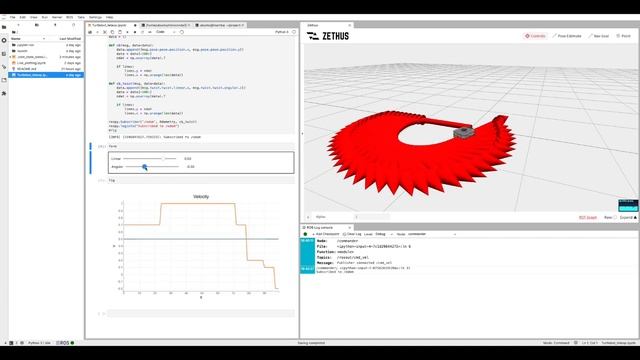Click the Nav Goal button

(598, 36)
